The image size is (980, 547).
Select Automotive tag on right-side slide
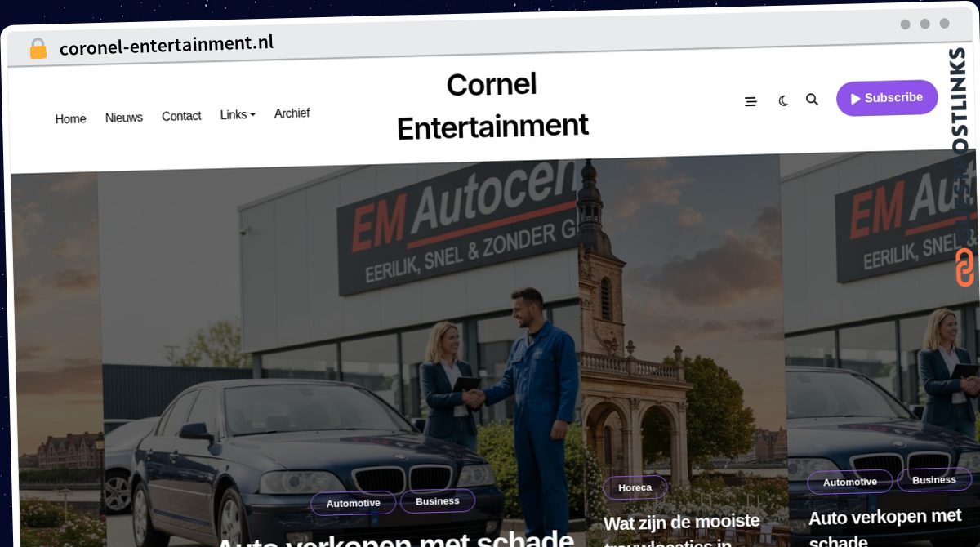coord(850,483)
